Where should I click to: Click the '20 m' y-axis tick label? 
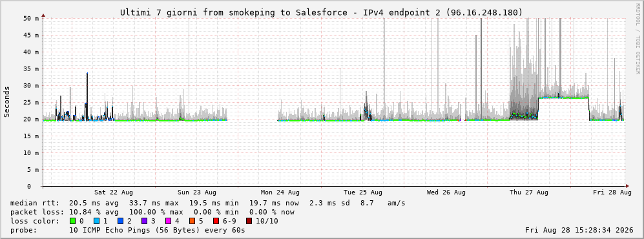[x=31, y=119]
